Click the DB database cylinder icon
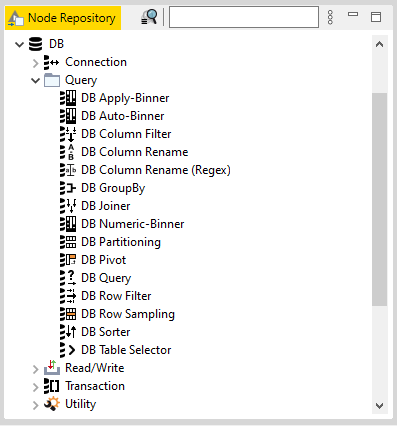Image resolution: width=397 pixels, height=426 pixels. click(36, 44)
